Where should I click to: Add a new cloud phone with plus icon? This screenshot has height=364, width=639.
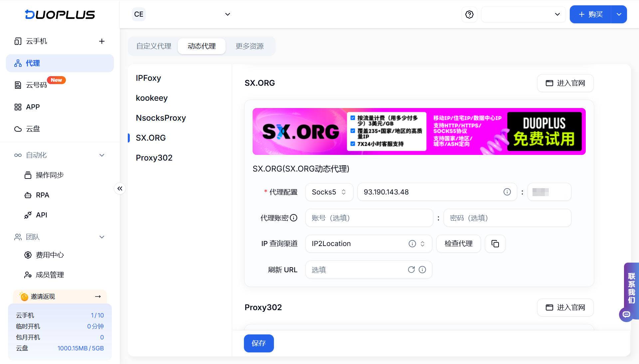[102, 41]
